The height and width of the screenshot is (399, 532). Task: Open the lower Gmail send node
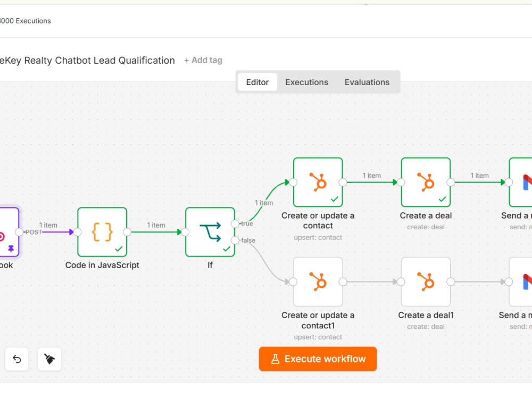coord(520,281)
